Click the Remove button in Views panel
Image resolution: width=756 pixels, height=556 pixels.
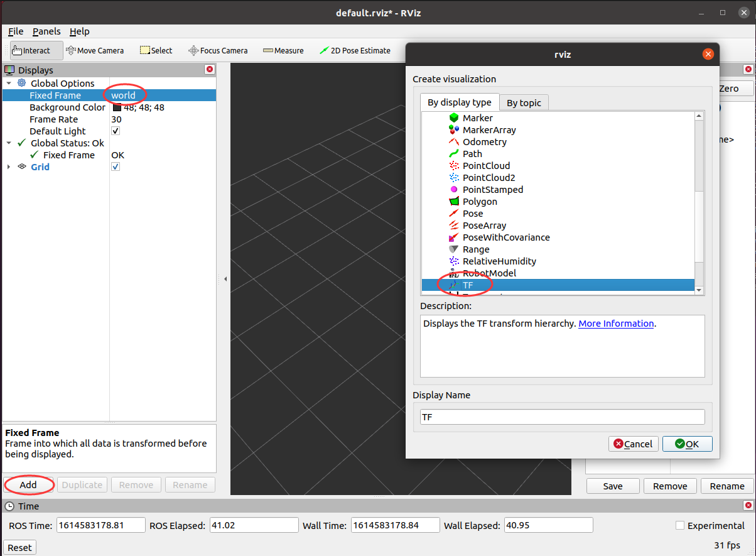tap(670, 486)
